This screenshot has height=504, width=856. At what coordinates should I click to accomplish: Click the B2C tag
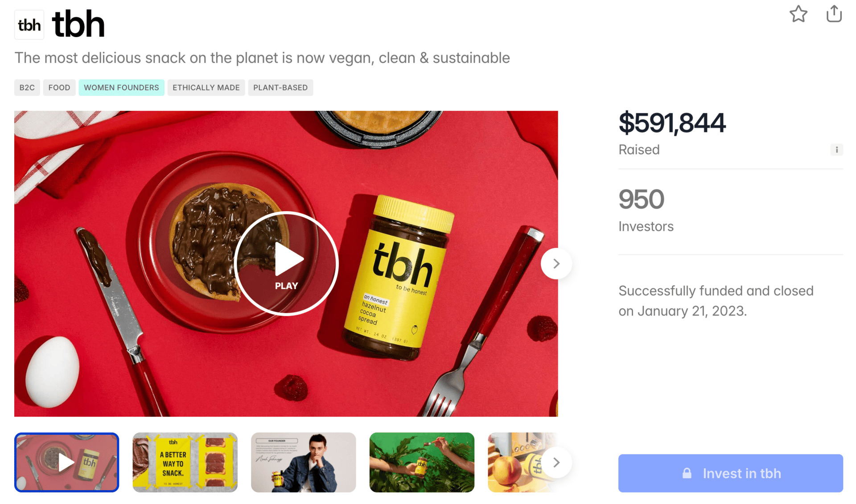coord(27,88)
